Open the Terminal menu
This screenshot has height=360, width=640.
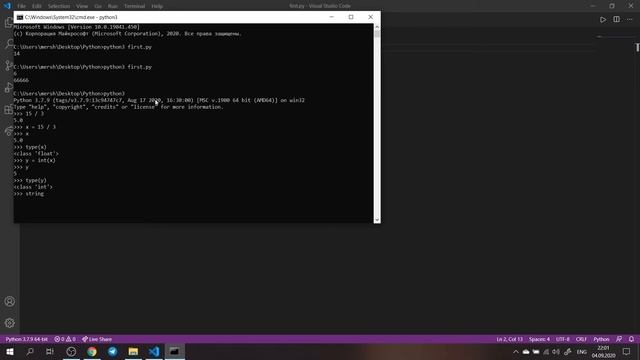coord(134,6)
